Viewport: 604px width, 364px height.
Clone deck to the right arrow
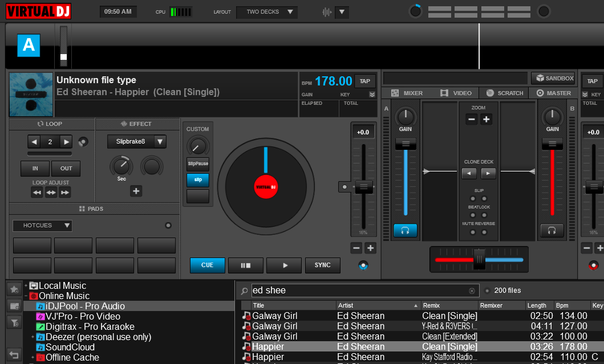point(488,174)
